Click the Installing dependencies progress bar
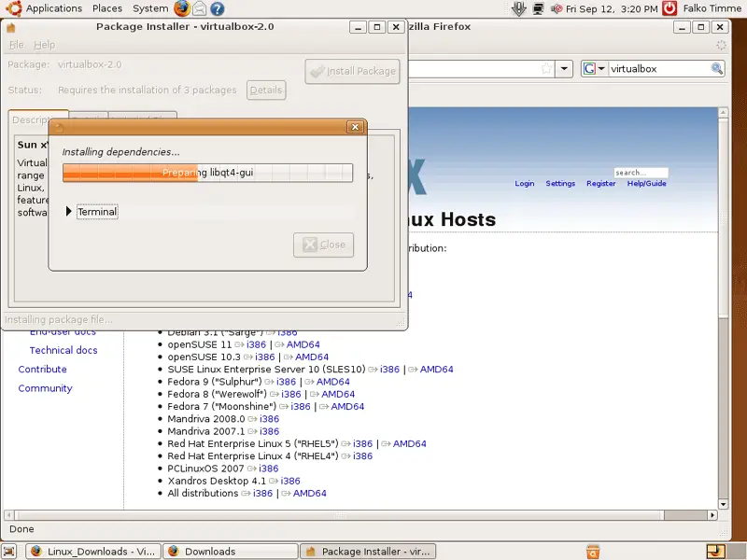 click(x=207, y=173)
